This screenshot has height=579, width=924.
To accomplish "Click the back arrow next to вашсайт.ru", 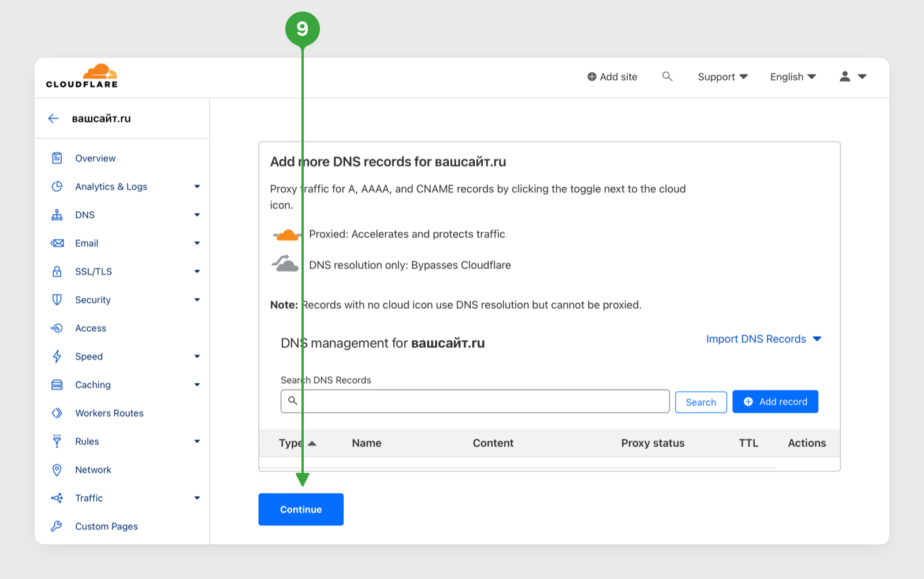I will click(54, 118).
